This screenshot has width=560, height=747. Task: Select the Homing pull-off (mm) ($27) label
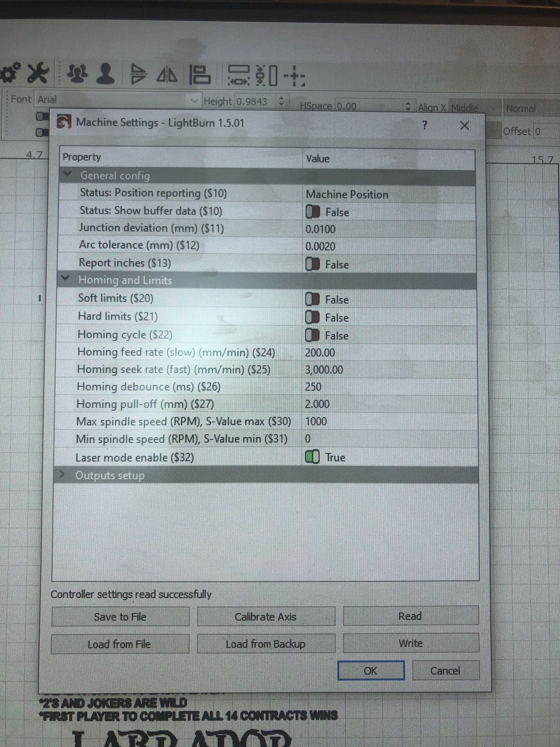(x=145, y=404)
